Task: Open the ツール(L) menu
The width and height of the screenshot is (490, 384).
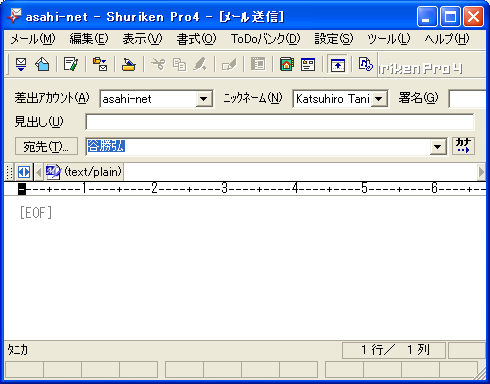Action: tap(388, 39)
